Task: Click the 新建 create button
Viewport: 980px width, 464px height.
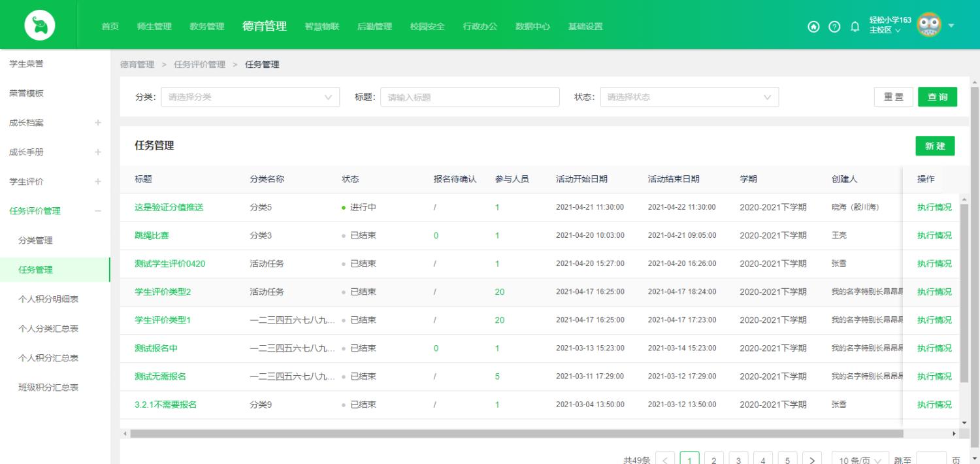Action: [x=935, y=146]
